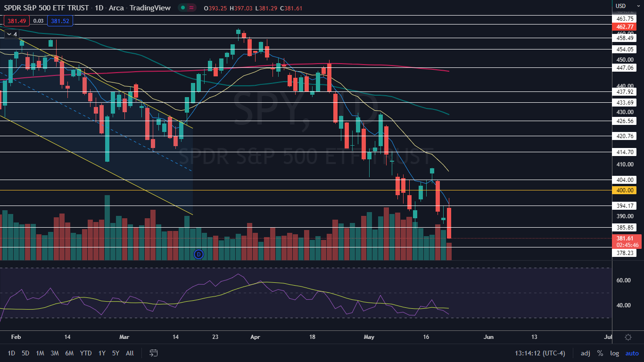Click the dividend marker D on the chart
The image size is (644, 362).
point(198,254)
